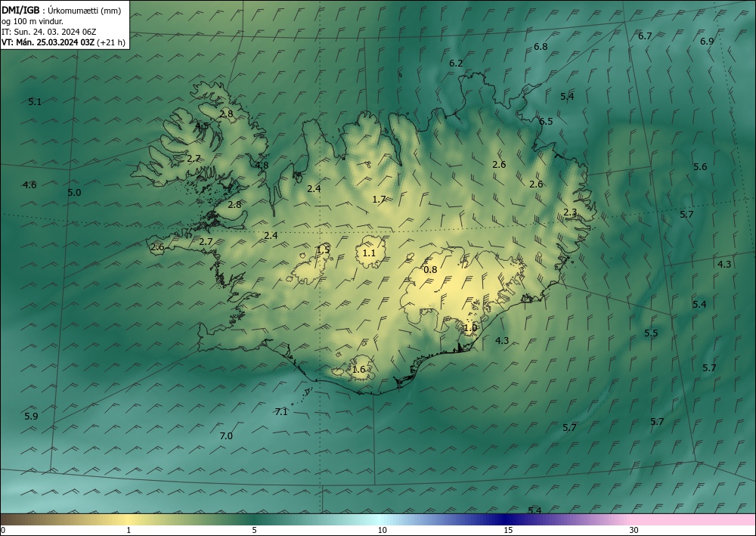Click the 1.1 value on Hofsjökull glacier
756x536 pixels.
(x=369, y=253)
